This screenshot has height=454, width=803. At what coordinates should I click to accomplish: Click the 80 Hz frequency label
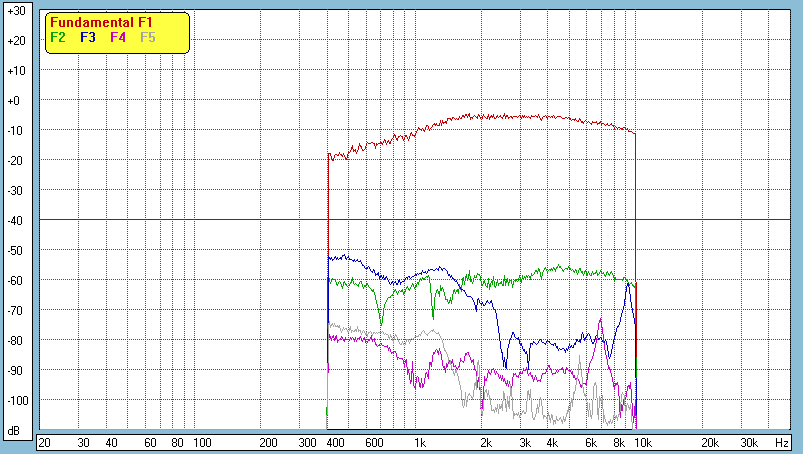(177, 443)
